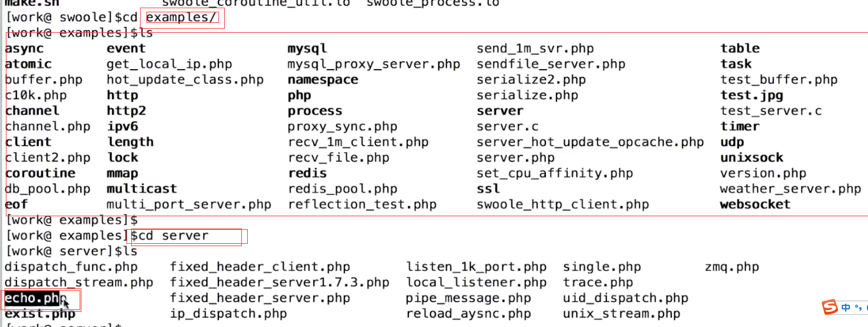The image size is (868, 327).
Task: Click the unix_stream.php filename
Action: click(621, 314)
